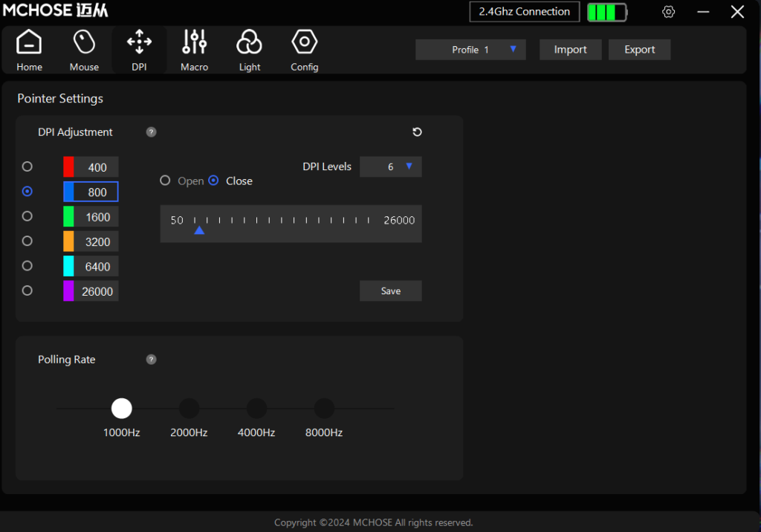
Task: Click the Export button
Action: click(639, 50)
